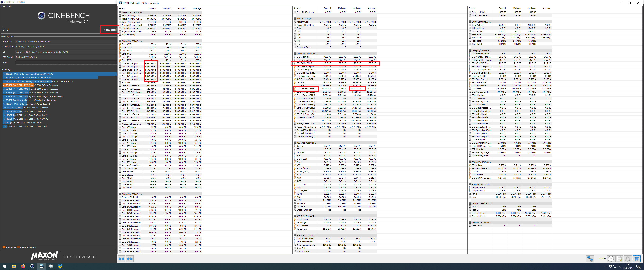Close sensors using the blue X button
Image resolution: width=644 pixels, height=270 pixels.
pyautogui.click(x=637, y=259)
